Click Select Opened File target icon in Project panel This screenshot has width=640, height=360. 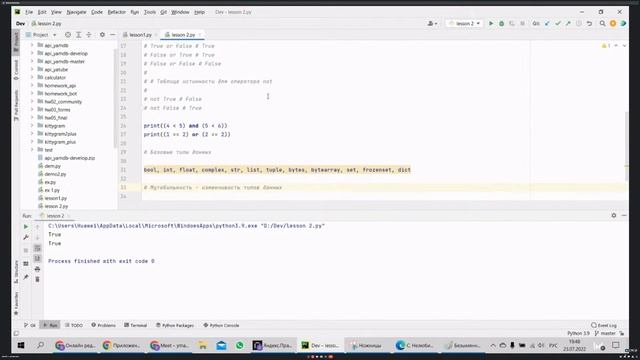(x=68, y=35)
